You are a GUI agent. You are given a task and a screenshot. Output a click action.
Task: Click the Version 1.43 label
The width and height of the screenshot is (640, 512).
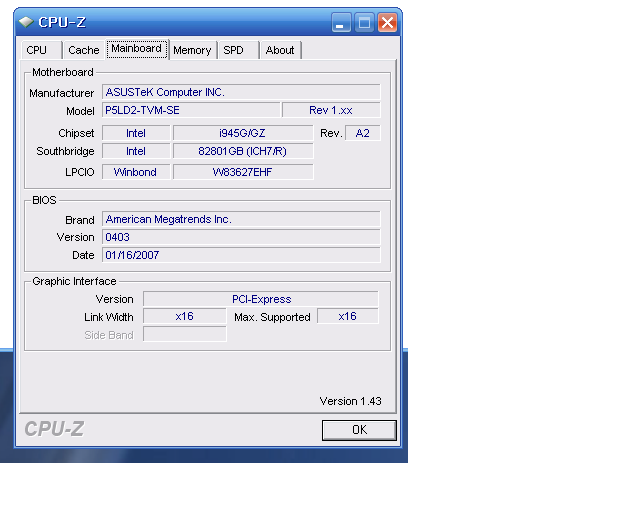pos(351,401)
